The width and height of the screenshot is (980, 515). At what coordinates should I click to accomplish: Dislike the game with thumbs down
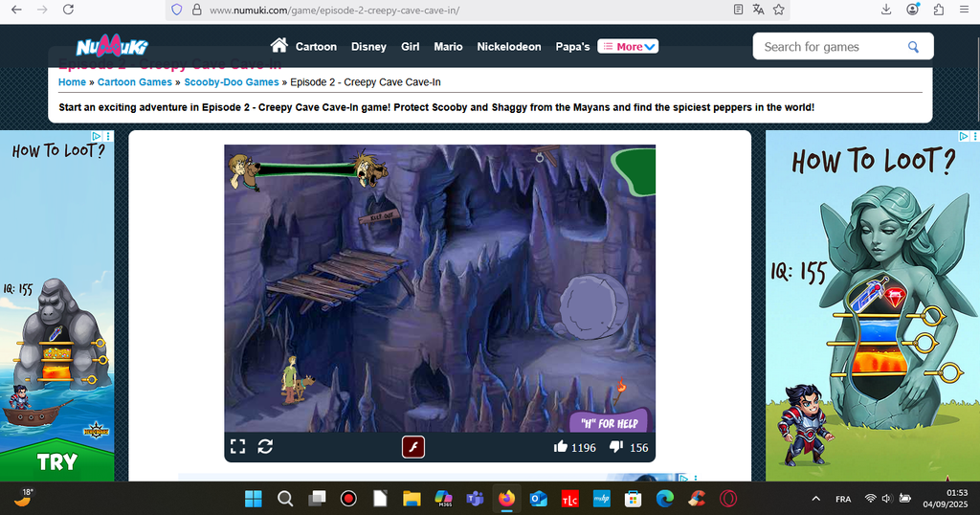pyautogui.click(x=616, y=446)
